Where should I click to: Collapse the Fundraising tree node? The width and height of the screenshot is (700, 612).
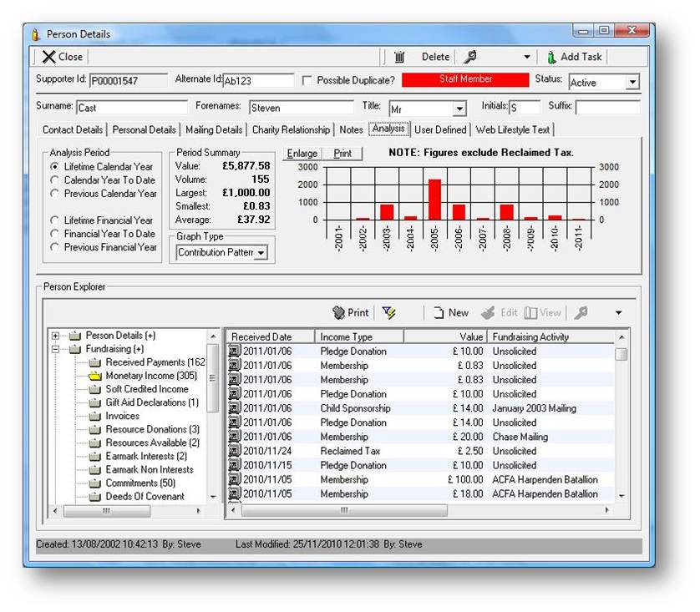click(55, 349)
